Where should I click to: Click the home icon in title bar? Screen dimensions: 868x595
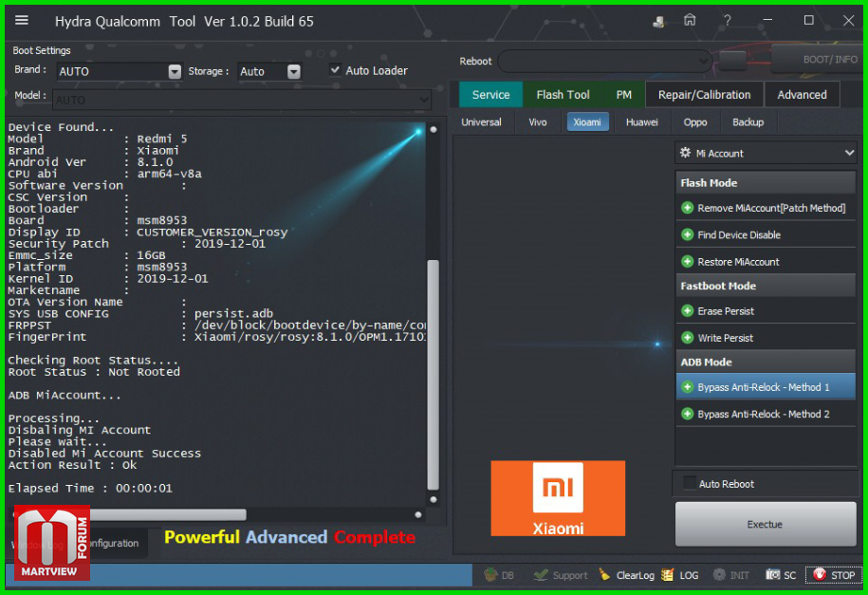(x=690, y=21)
